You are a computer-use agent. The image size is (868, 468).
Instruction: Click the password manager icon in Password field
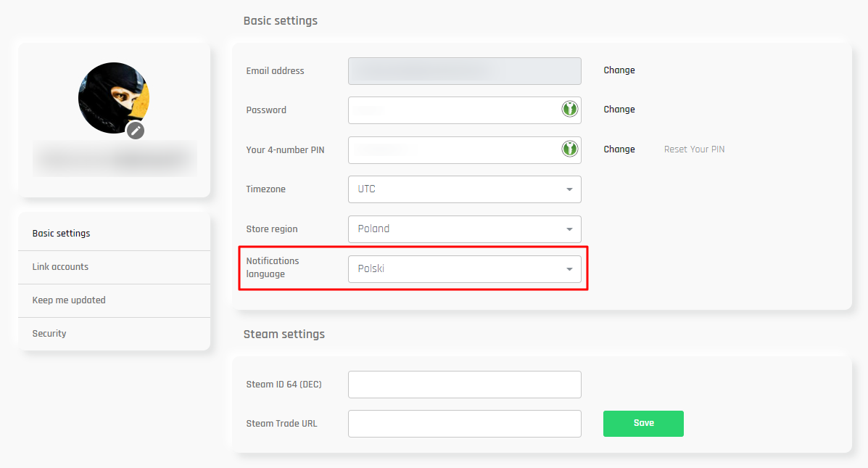click(x=569, y=109)
